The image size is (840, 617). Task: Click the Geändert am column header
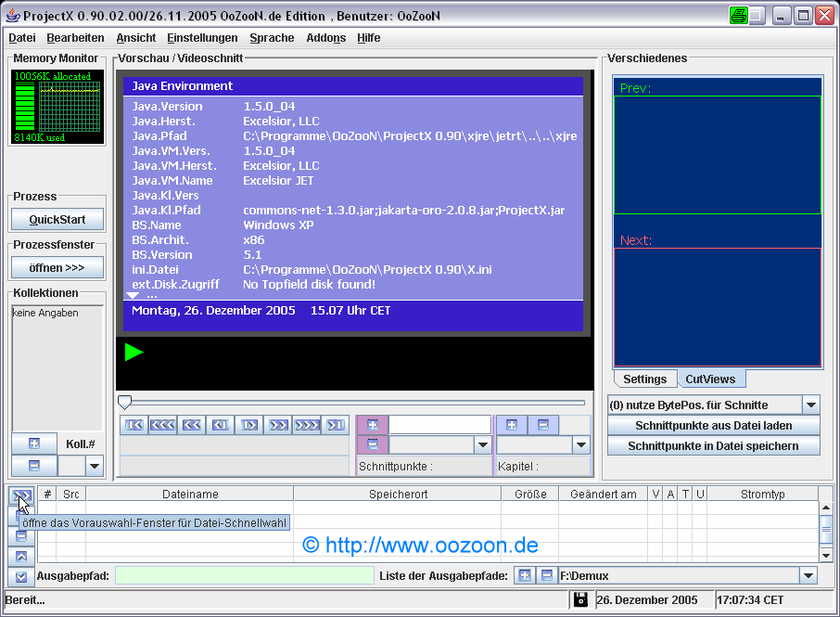coord(604,495)
